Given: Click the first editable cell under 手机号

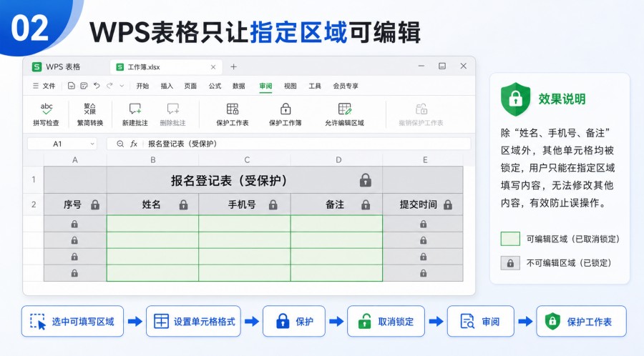Looking at the screenshot, I should pyautogui.click(x=245, y=224).
